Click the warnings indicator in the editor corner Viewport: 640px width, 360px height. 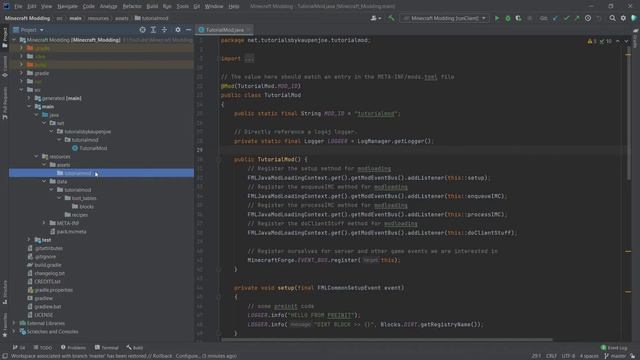click(x=592, y=41)
